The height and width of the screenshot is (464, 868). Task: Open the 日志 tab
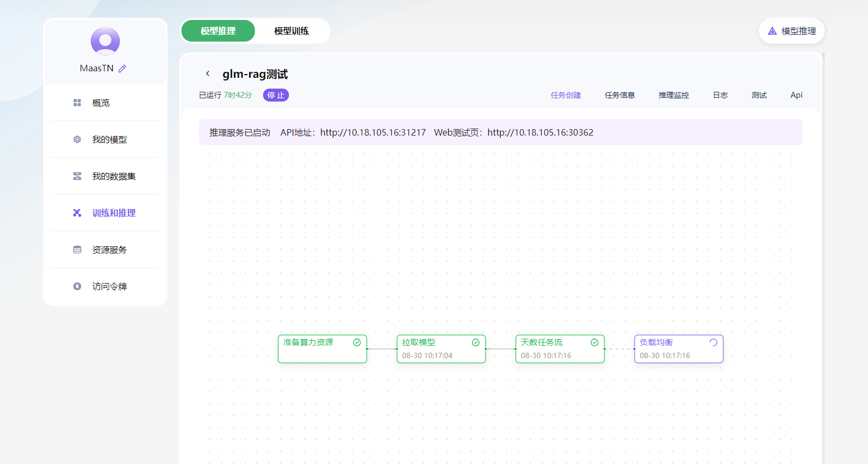[720, 95]
